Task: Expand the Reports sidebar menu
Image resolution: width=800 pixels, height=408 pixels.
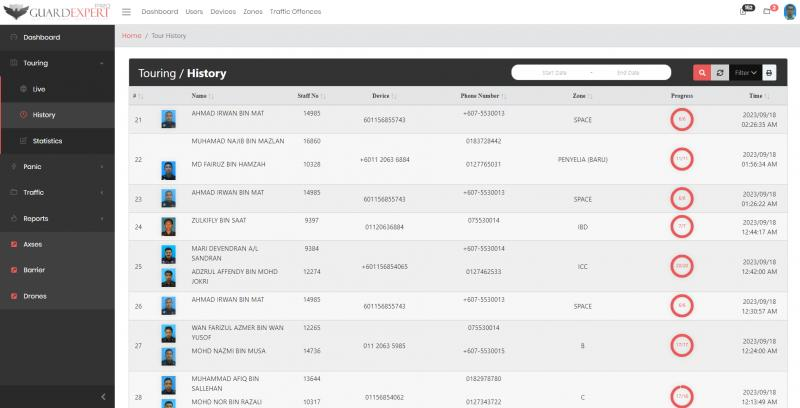Action: click(57, 218)
